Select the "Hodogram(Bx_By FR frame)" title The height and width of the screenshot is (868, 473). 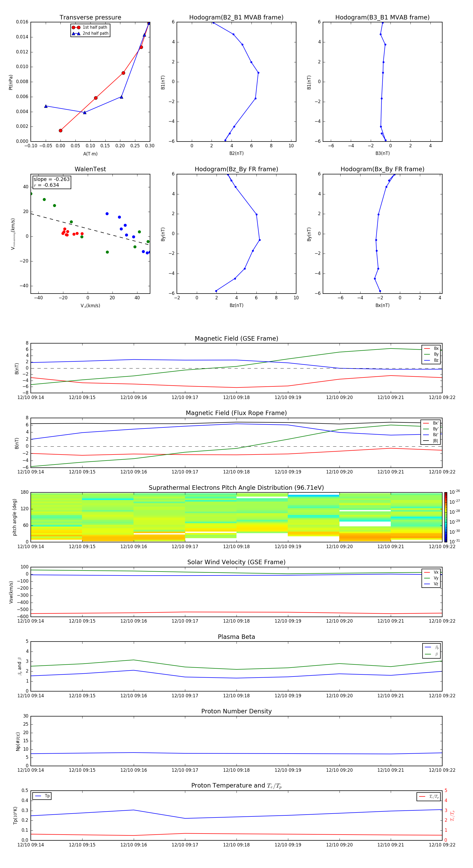[x=382, y=169]
